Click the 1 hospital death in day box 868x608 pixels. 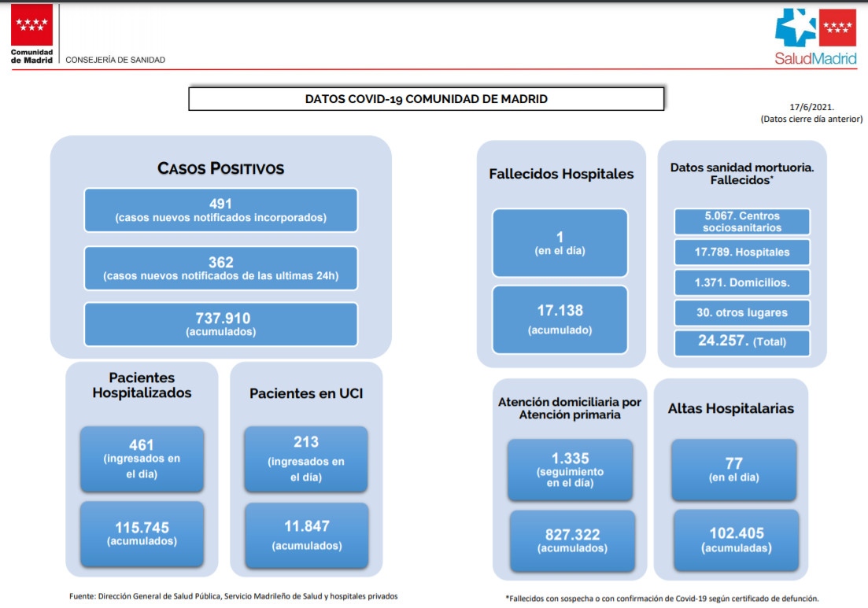(x=560, y=242)
